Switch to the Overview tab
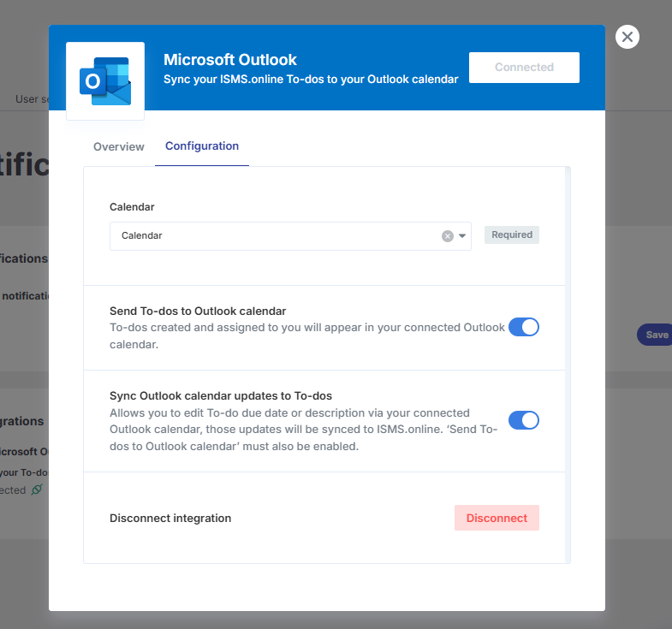The height and width of the screenshot is (629, 672). (x=119, y=146)
